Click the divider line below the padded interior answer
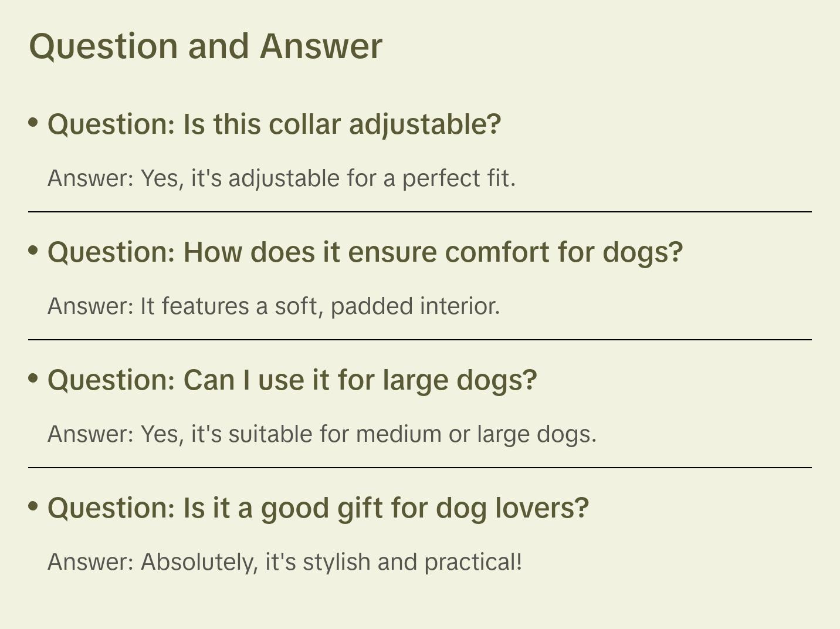This screenshot has height=629, width=840. click(420, 340)
